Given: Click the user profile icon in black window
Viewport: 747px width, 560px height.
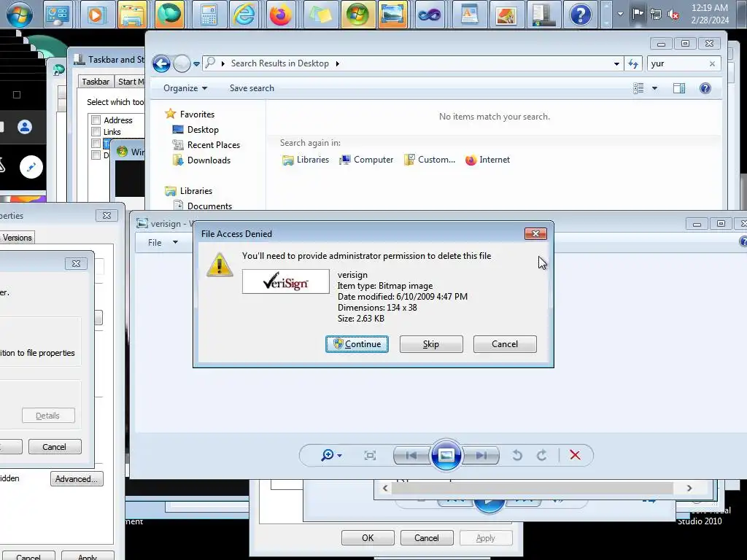Looking at the screenshot, I should click(x=25, y=127).
